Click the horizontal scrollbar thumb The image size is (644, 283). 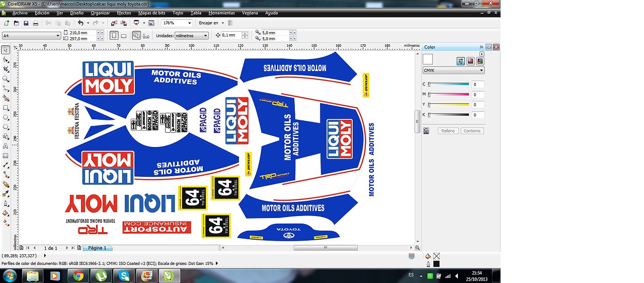326,248
